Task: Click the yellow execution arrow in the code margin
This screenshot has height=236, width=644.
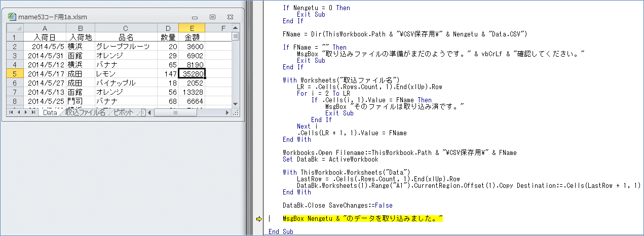Action: coord(259,219)
